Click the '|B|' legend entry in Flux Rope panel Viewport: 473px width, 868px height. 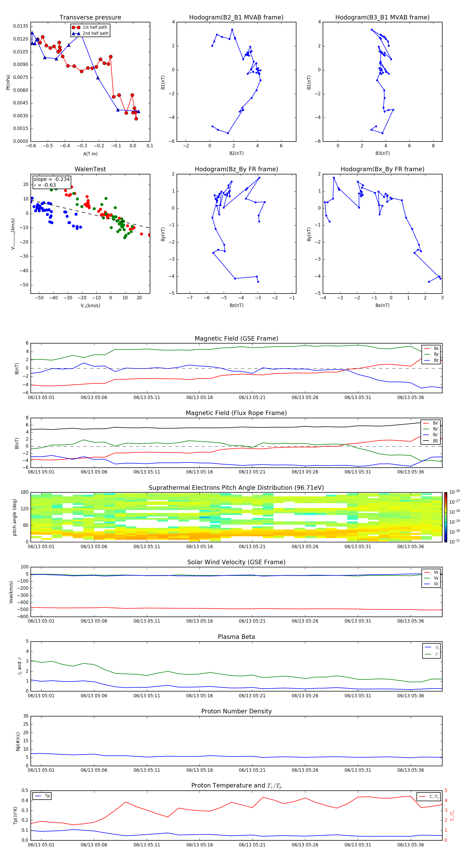(x=431, y=441)
